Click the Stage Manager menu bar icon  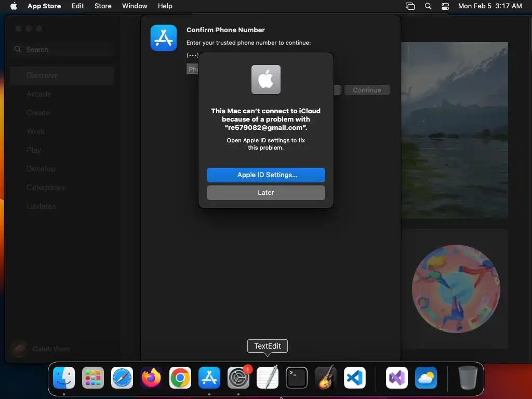[x=410, y=6]
